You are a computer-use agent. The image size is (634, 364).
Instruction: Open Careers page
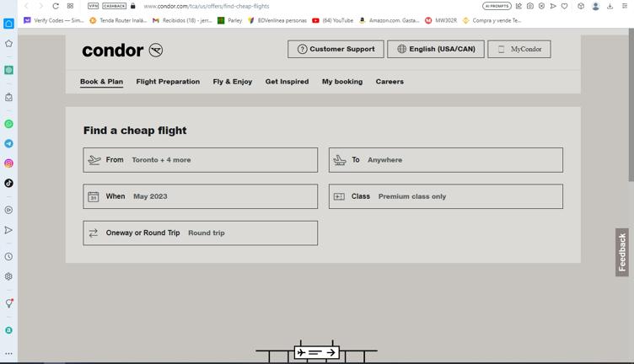coord(390,82)
